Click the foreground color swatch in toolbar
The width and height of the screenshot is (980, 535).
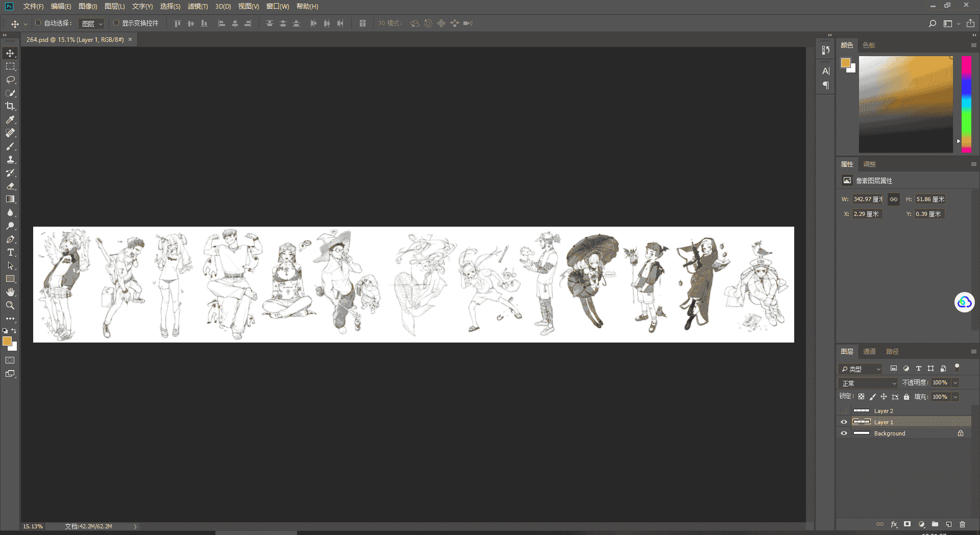[x=7, y=341]
